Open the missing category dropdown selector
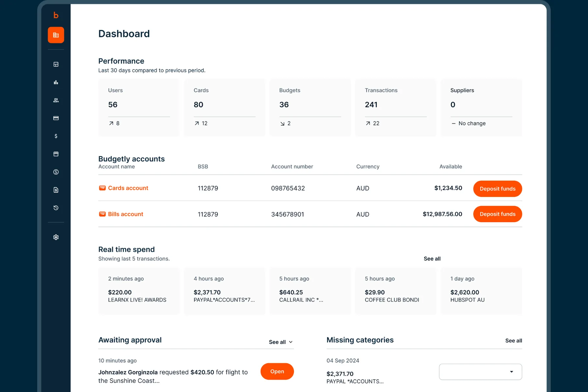588x392 pixels. pyautogui.click(x=480, y=372)
